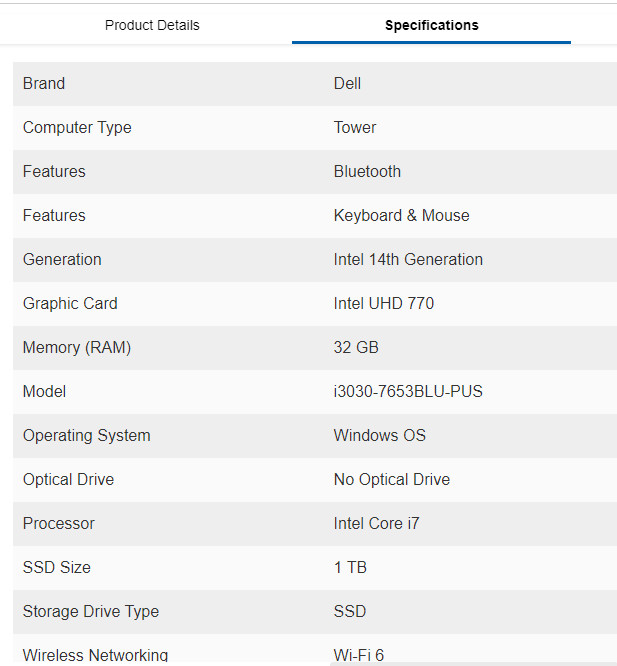Click the Model label
Screen dimensions: 617x666
pyautogui.click(x=45, y=392)
